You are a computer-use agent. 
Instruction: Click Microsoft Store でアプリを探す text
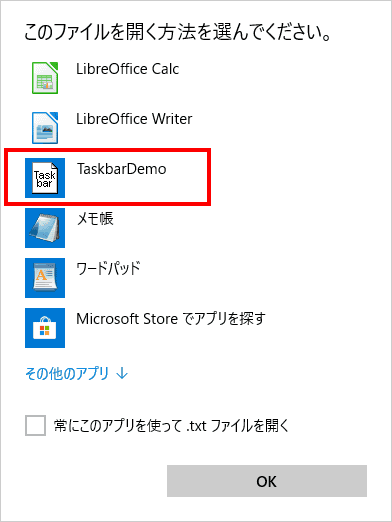click(x=171, y=319)
